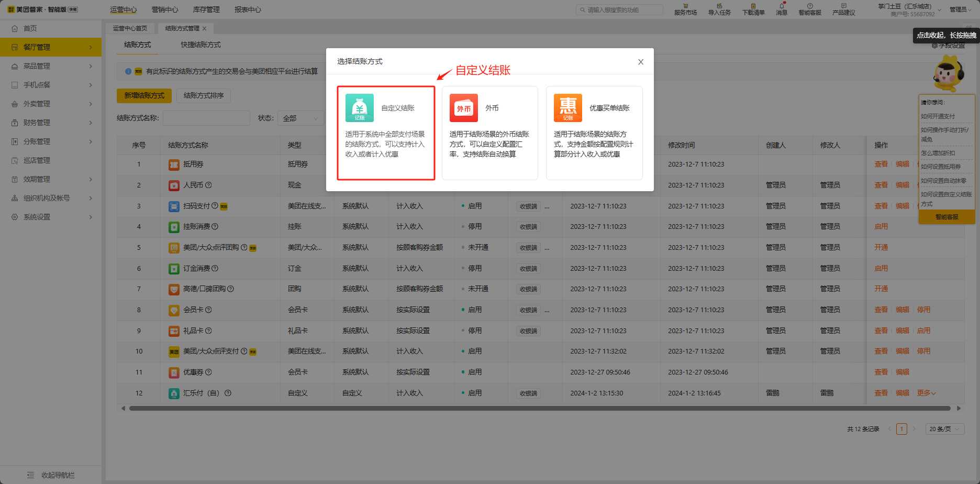Open the 运营中心首页 tab
The width and height of the screenshot is (980, 484).
[x=130, y=28]
